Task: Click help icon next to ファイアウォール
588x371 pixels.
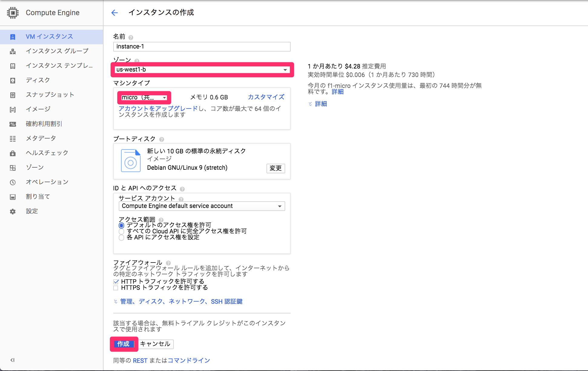Action: pos(168,263)
